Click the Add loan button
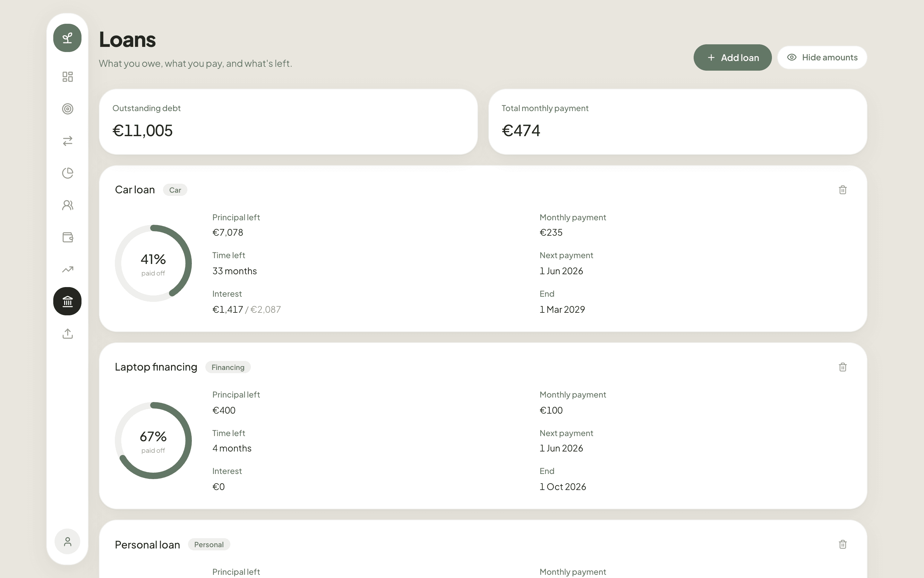924x578 pixels. (732, 58)
